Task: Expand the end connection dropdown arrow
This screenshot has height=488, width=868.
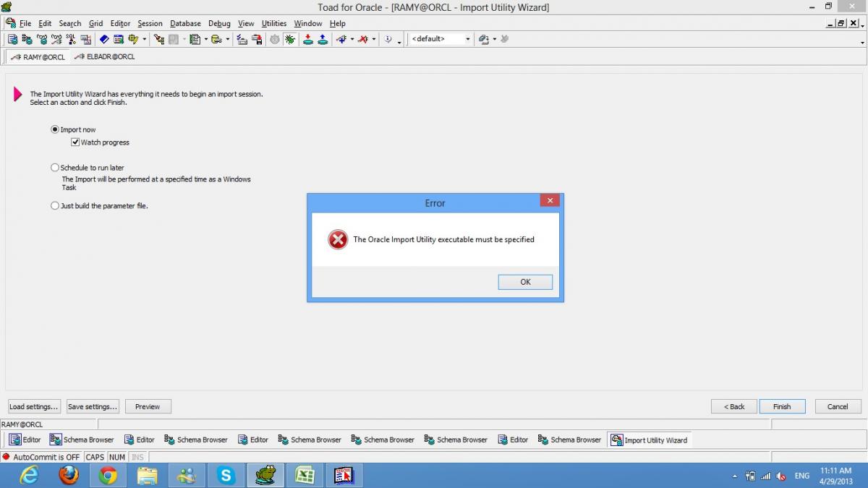Action: (x=373, y=39)
